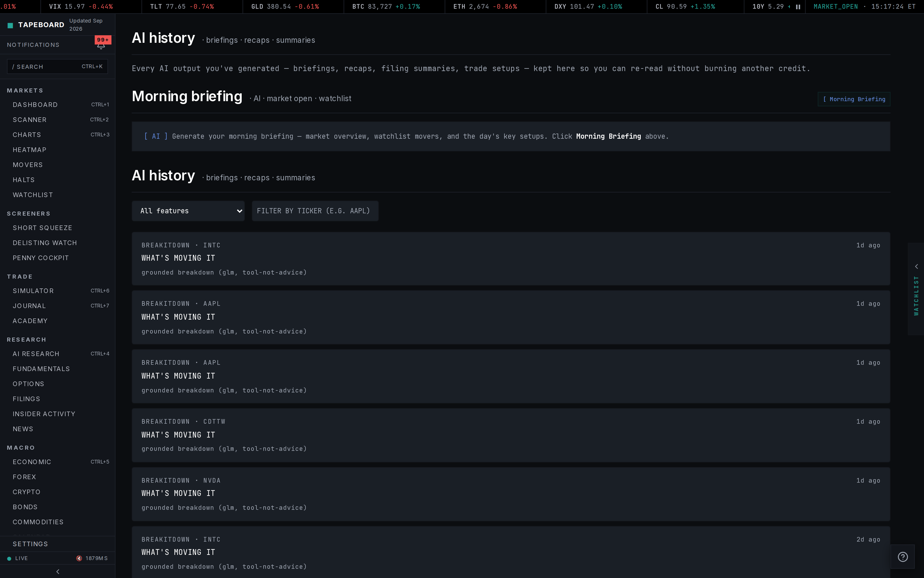Go to Movers
This screenshot has height=578, width=924.
(x=58, y=165)
